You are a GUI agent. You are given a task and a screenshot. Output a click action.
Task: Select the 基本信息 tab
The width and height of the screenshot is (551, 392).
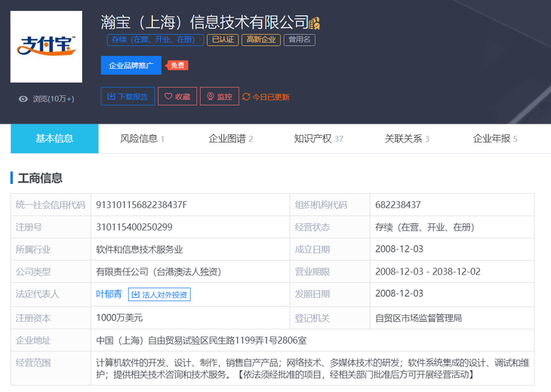54,139
